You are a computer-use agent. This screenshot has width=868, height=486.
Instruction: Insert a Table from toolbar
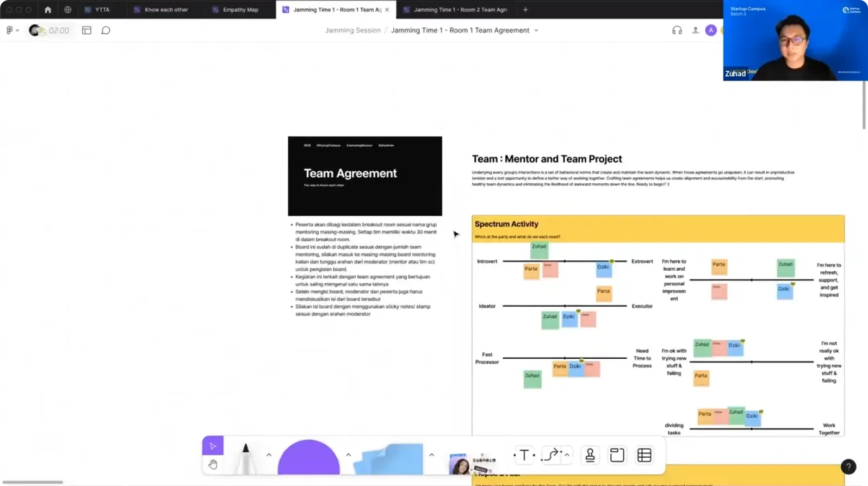coord(644,455)
